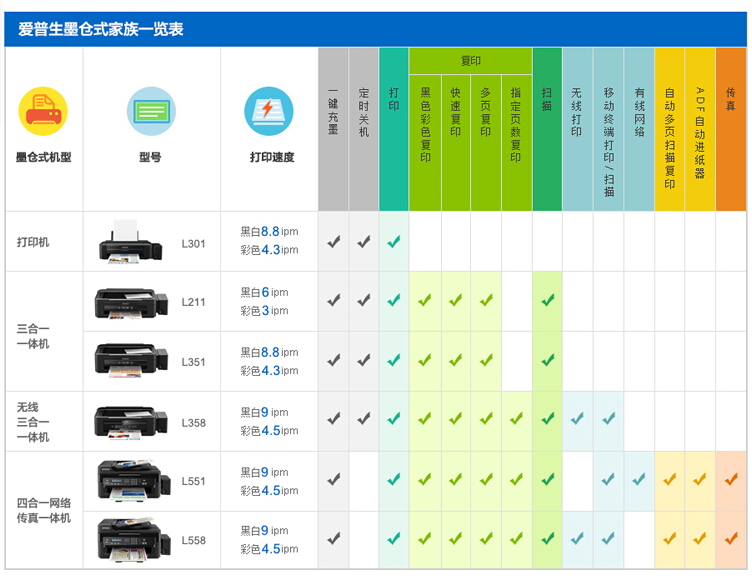Click the 打印机 category label
Viewport: 752px width, 582px height.
(33, 242)
